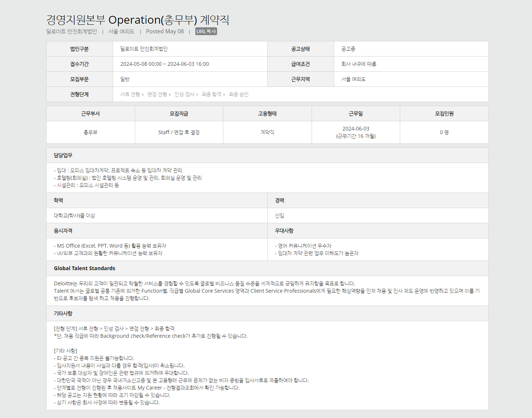This screenshot has height=418, width=532.
Task: Click 계약직 cell in 고용형태 column
Action: (x=267, y=132)
